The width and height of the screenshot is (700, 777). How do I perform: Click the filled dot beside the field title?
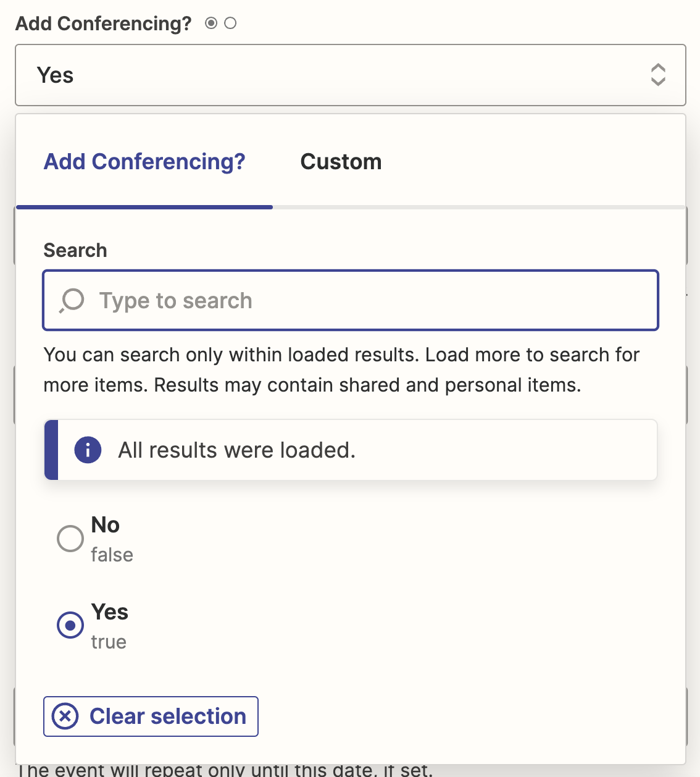pyautogui.click(x=211, y=23)
